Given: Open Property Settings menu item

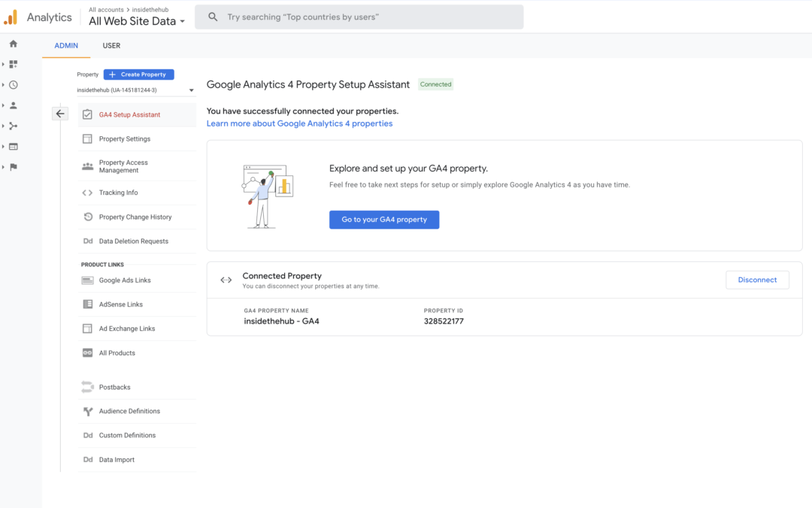Looking at the screenshot, I should click(x=138, y=139).
